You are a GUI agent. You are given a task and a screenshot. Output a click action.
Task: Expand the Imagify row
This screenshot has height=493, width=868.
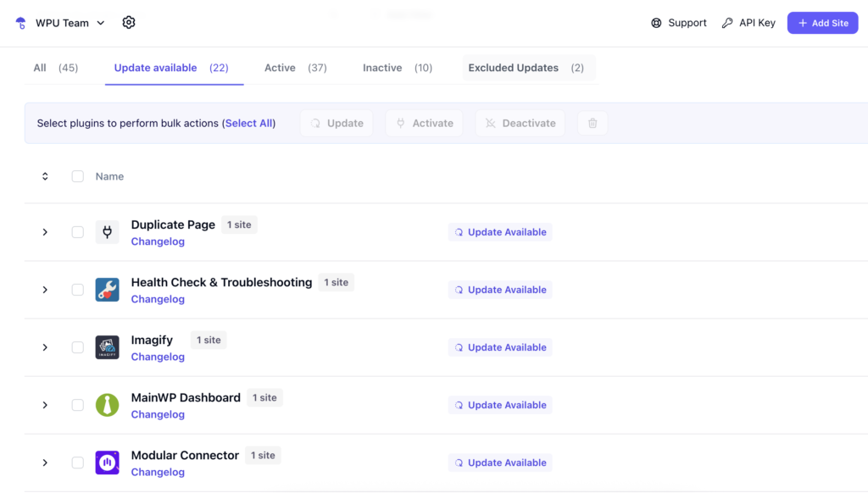click(45, 347)
